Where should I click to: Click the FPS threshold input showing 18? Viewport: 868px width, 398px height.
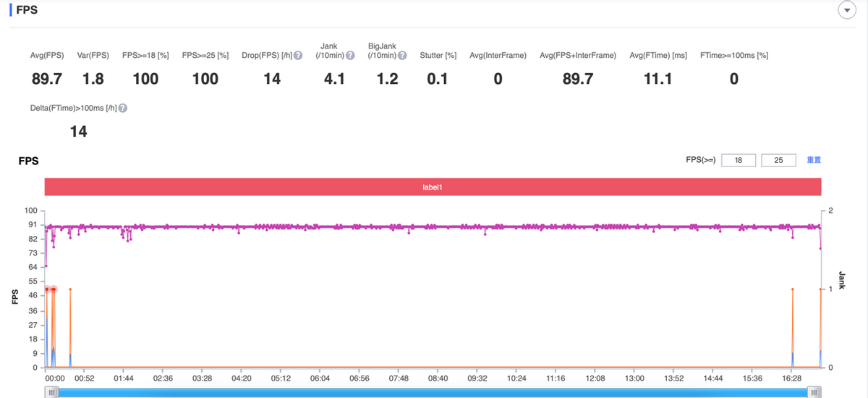[738, 160]
